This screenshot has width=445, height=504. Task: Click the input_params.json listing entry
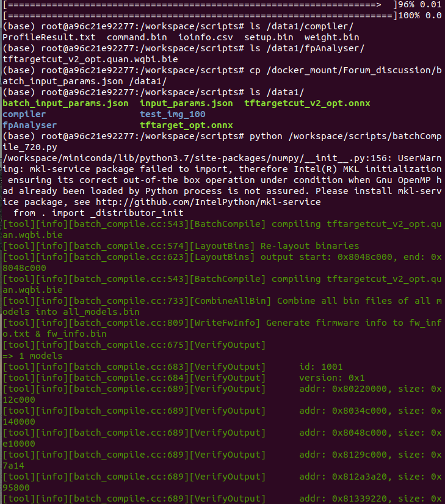186,104
